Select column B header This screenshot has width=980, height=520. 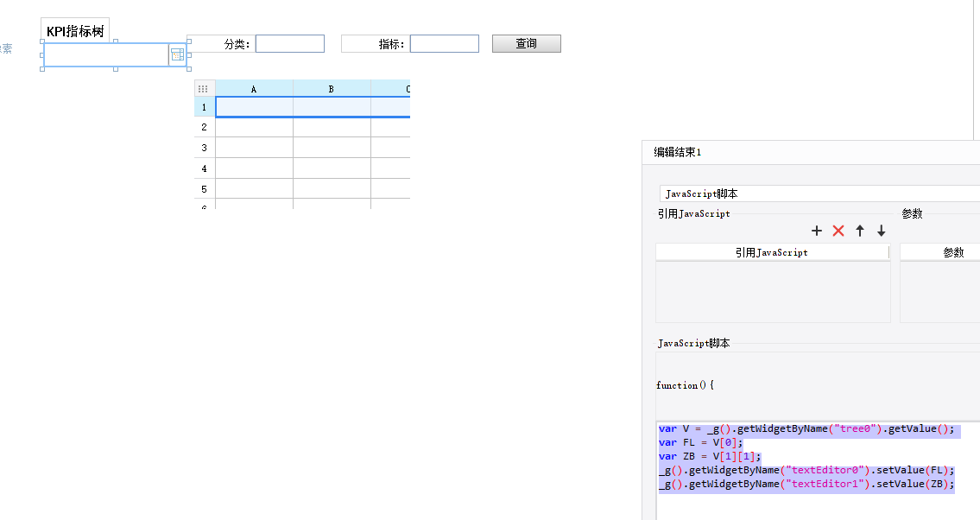332,89
